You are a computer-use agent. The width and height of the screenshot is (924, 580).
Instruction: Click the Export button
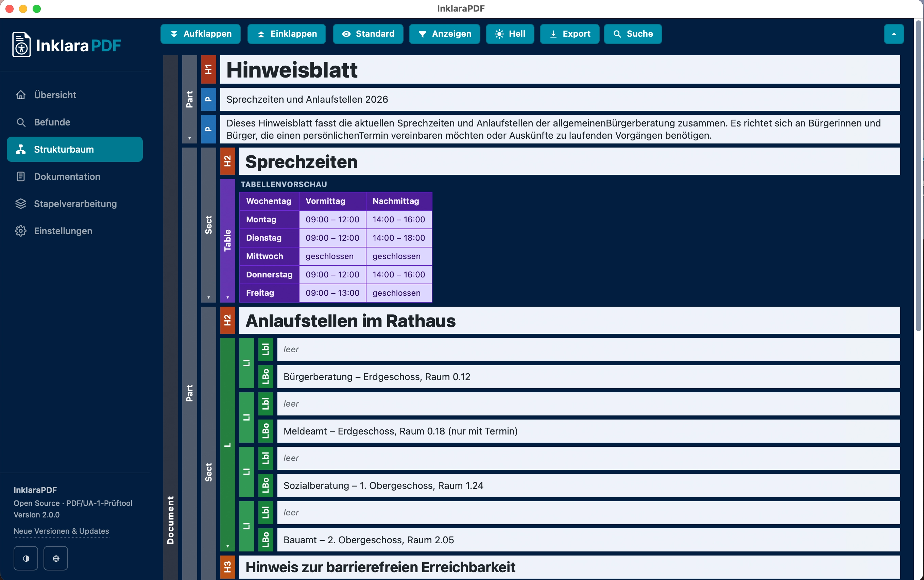(569, 34)
